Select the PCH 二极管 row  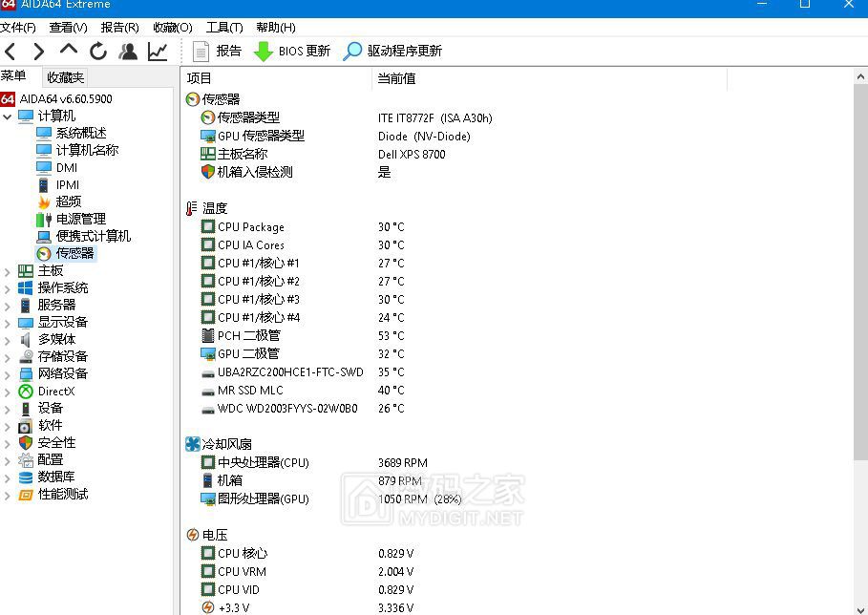pos(303,336)
